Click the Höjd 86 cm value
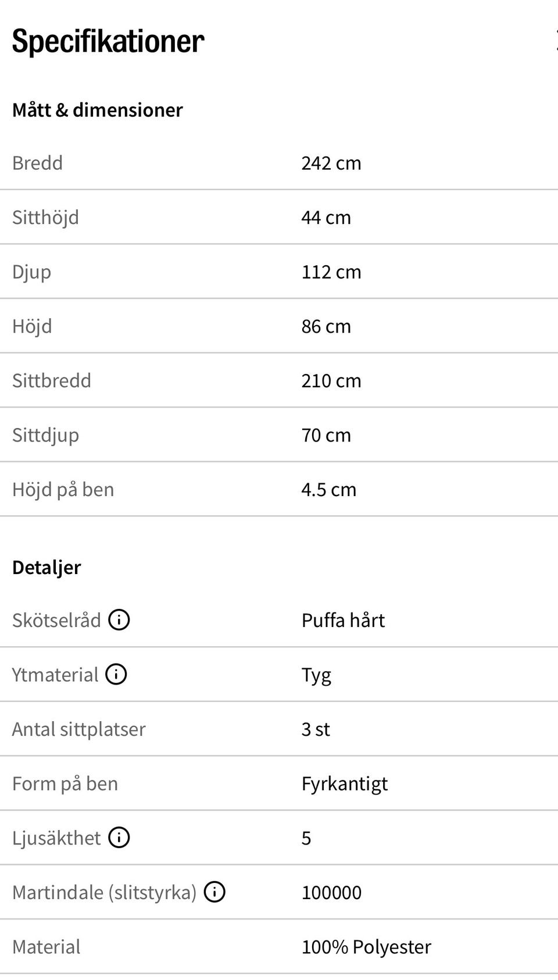 (x=326, y=326)
